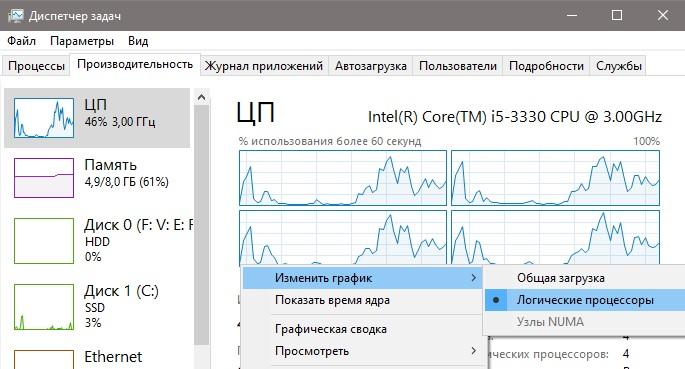This screenshot has width=685, height=369.
Task: Choose Графическая сводка menu entry
Action: [x=362, y=329]
